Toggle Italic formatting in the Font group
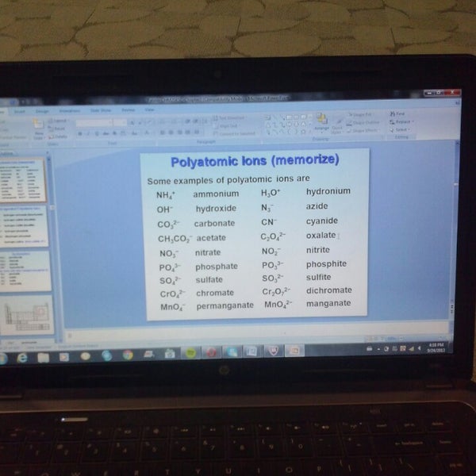This screenshot has height=476, width=476. (87, 133)
